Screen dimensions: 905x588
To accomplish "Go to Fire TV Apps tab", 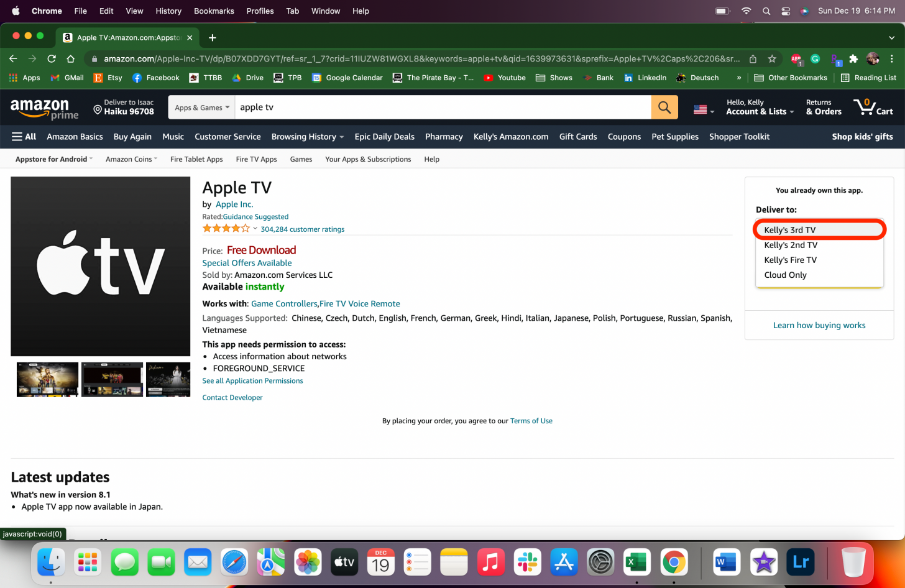I will tap(257, 159).
